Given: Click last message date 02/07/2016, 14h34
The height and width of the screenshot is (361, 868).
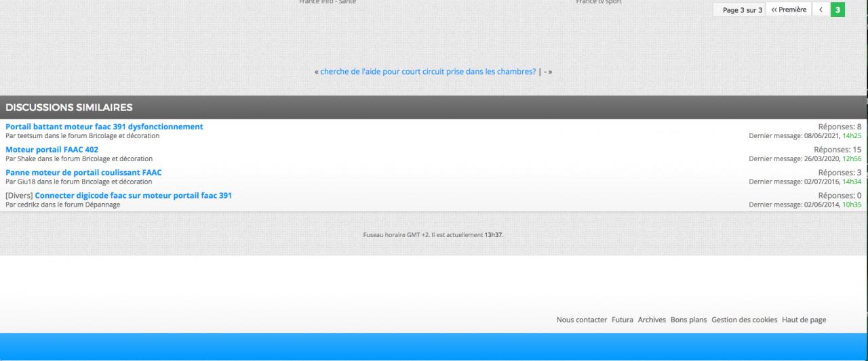Looking at the screenshot, I should 805,182.
